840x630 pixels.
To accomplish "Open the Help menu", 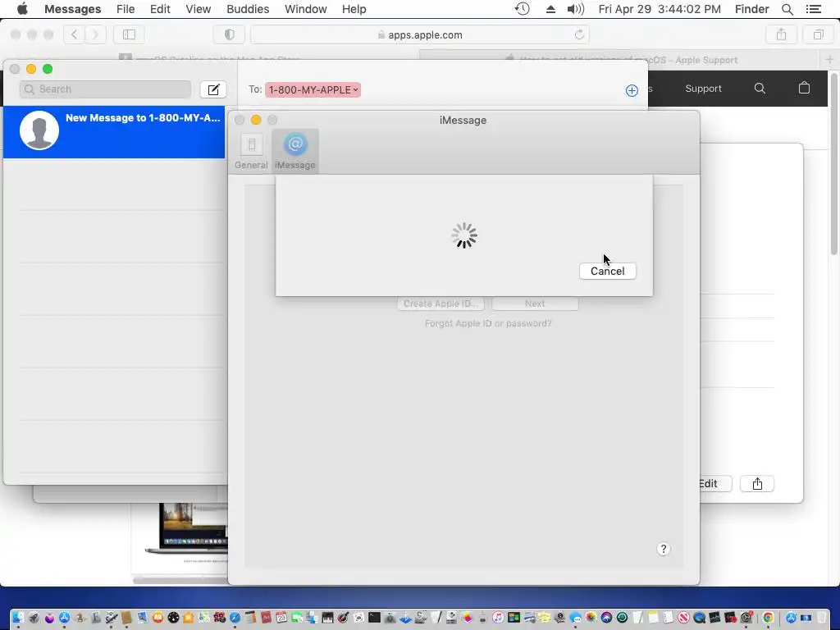I will tap(354, 9).
